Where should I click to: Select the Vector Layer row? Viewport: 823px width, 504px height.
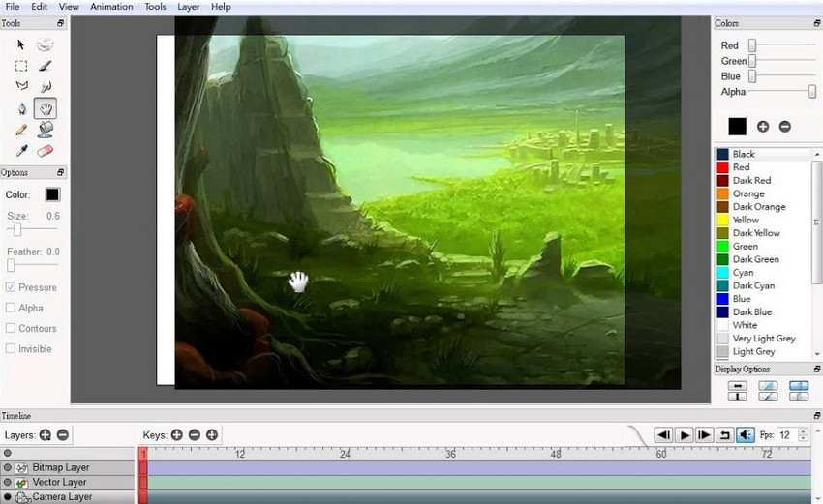tap(68, 482)
